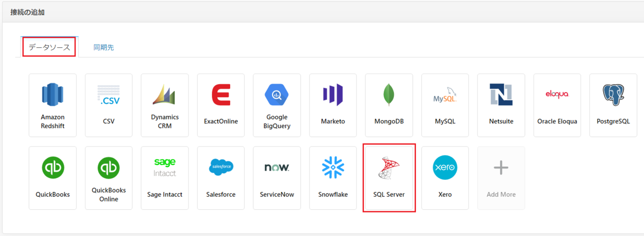Open the Dynamics CRM connector
Screen dimensions: 644x236
[x=165, y=105]
